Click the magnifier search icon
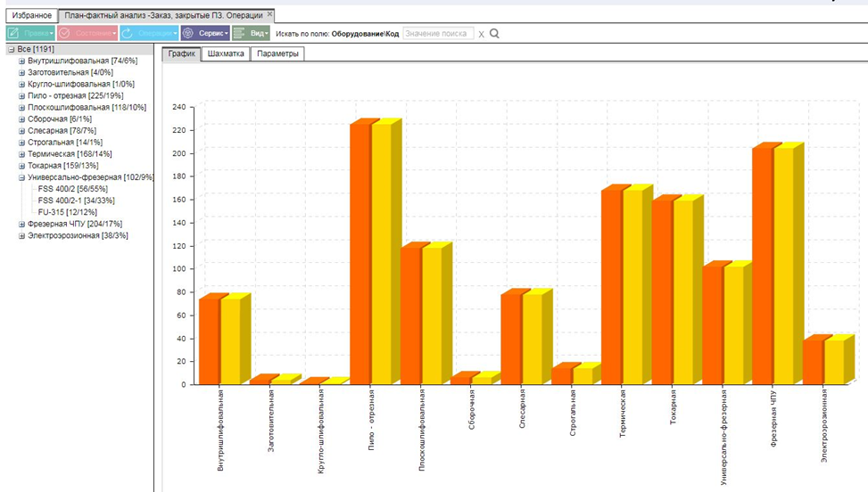The width and height of the screenshot is (868, 492). pos(494,34)
